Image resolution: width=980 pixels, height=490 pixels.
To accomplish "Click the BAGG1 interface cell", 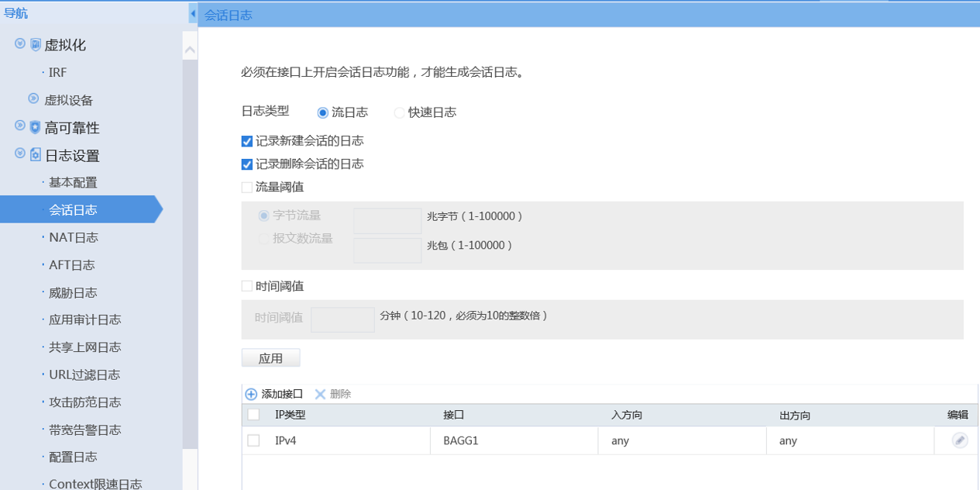I will pyautogui.click(x=461, y=440).
